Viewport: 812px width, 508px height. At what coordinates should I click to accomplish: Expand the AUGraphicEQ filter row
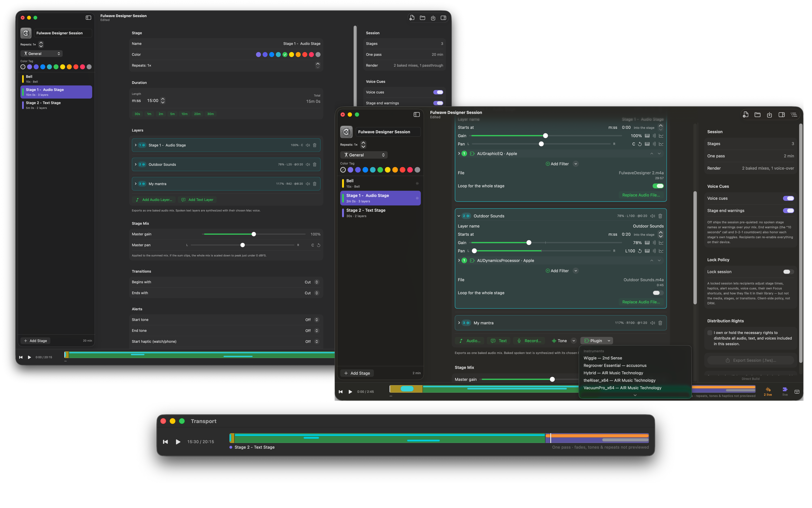point(459,154)
